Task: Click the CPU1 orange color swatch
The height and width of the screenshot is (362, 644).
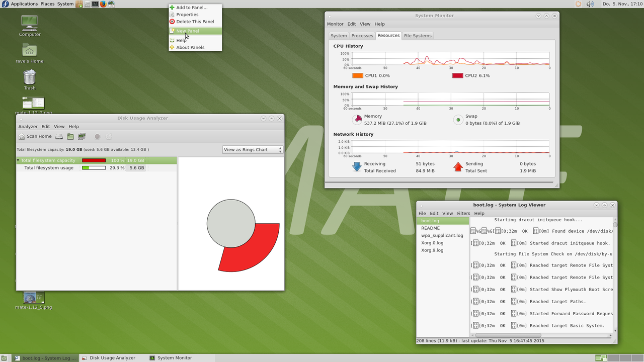Action: click(x=358, y=75)
